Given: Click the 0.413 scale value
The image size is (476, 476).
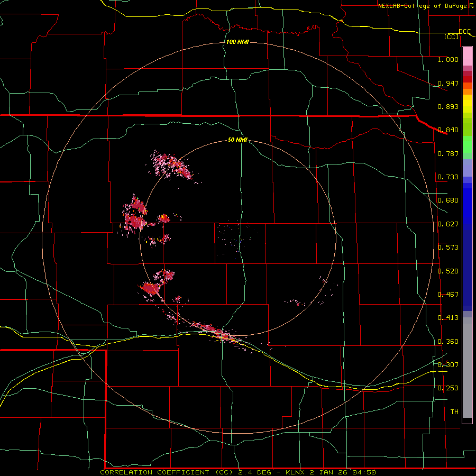Looking at the screenshot, I should 448,318.
